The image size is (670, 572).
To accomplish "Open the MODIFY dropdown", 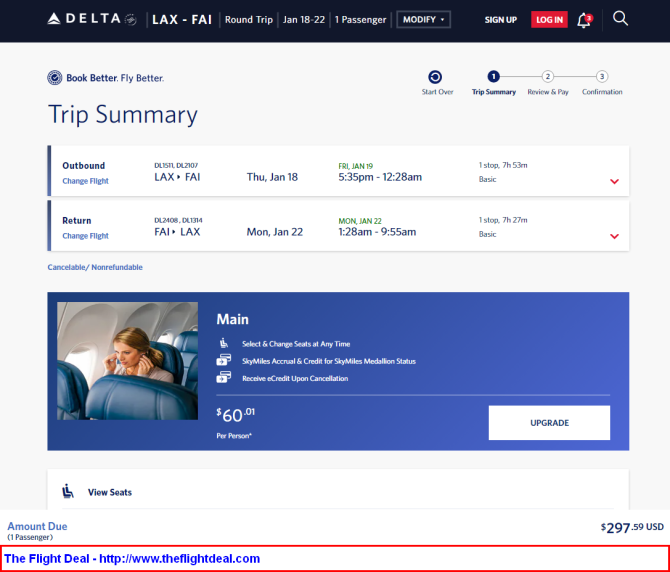I will pyautogui.click(x=423, y=20).
